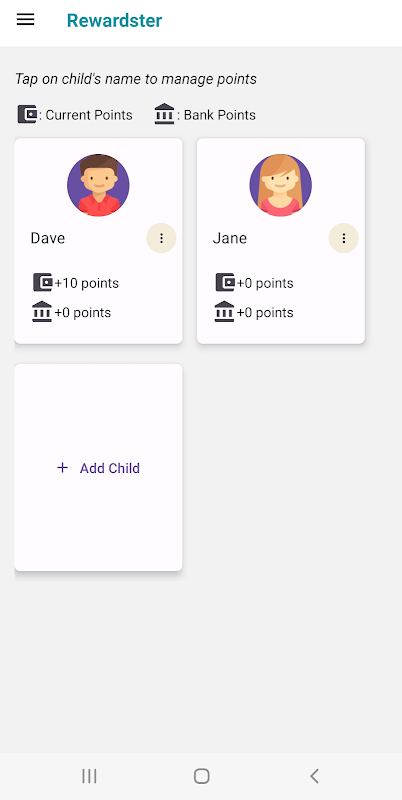Click Jane's bank points icon
The width and height of the screenshot is (402, 800).
coord(224,312)
